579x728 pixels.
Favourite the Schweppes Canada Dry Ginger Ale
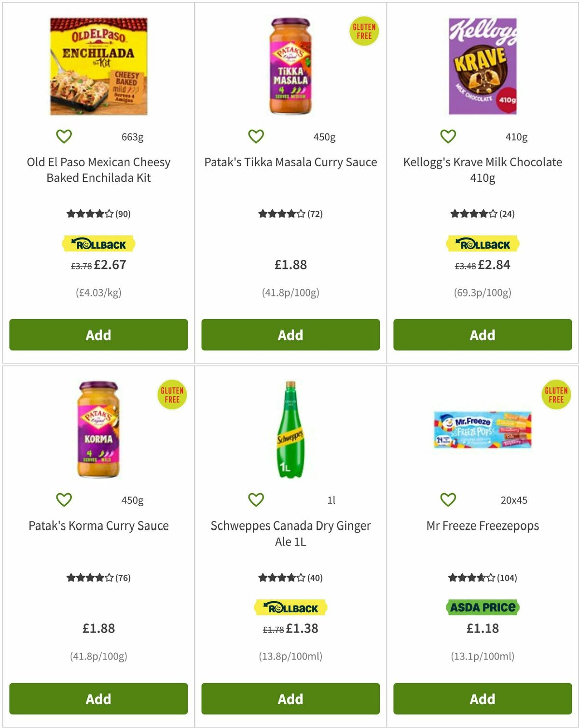tap(256, 499)
